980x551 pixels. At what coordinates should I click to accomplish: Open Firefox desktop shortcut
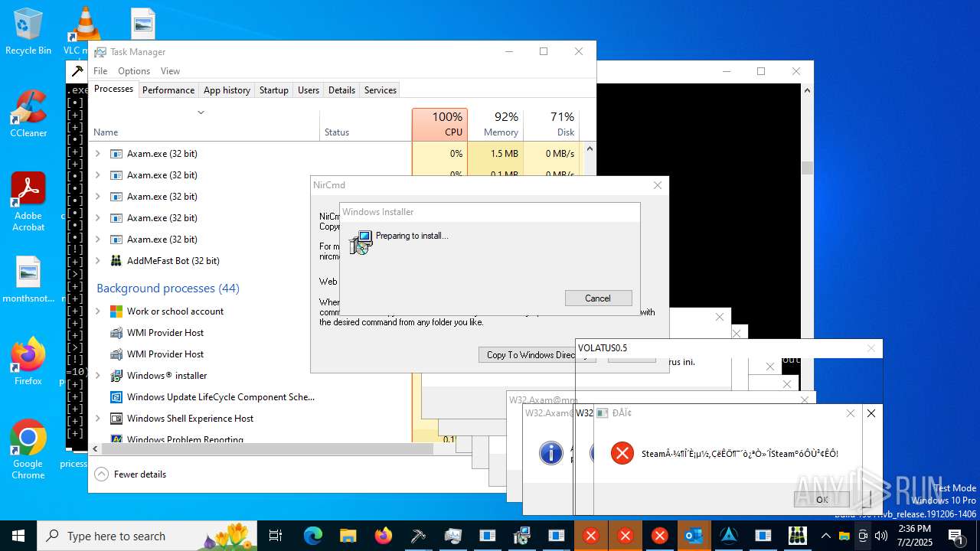[28, 361]
